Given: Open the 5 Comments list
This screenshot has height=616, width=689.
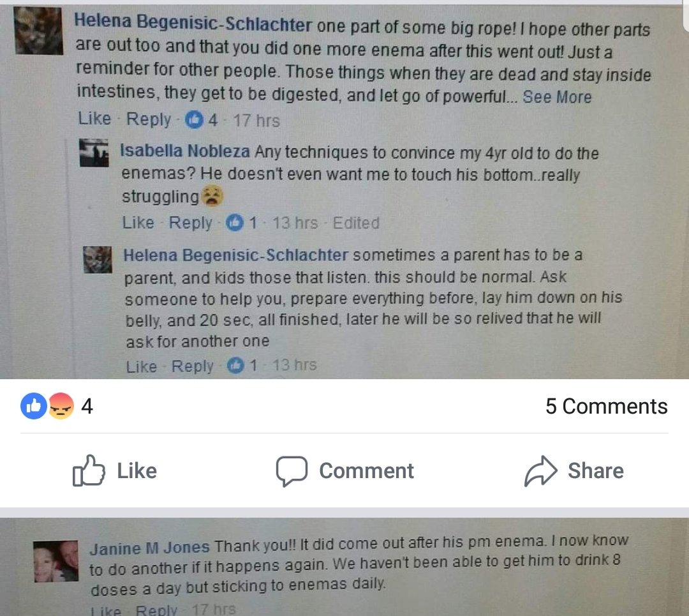Looking at the screenshot, I should 607,406.
